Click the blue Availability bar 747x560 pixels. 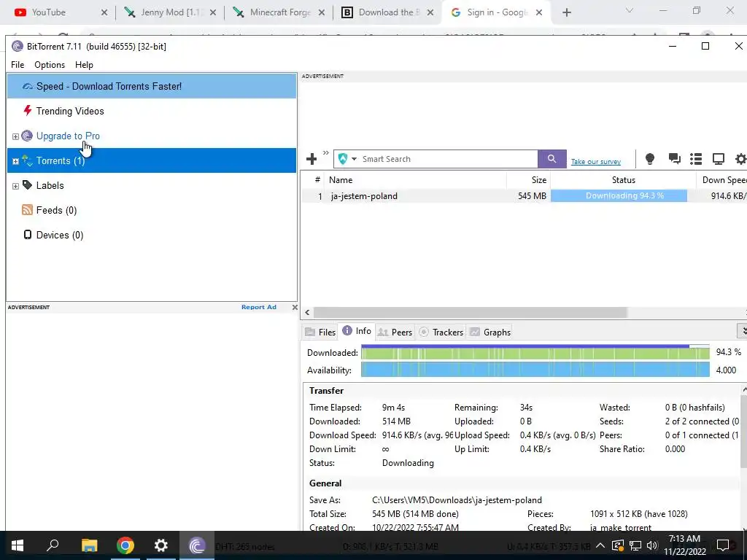tap(535, 370)
